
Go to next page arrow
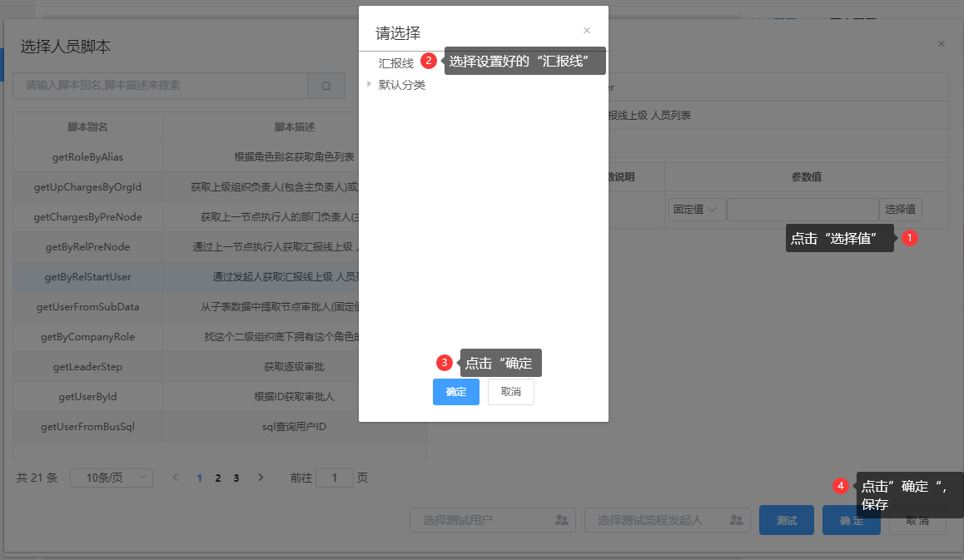pos(261,478)
